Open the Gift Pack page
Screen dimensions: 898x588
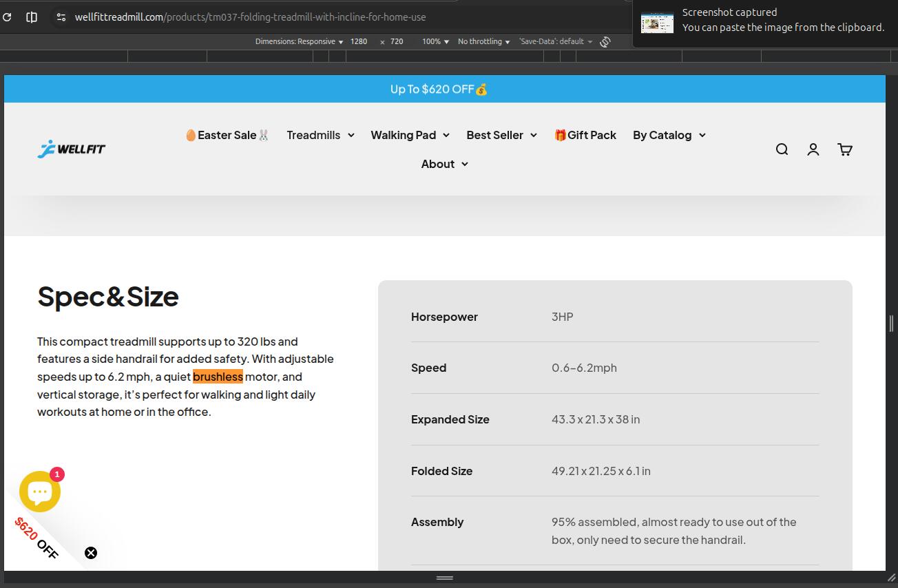tap(585, 135)
